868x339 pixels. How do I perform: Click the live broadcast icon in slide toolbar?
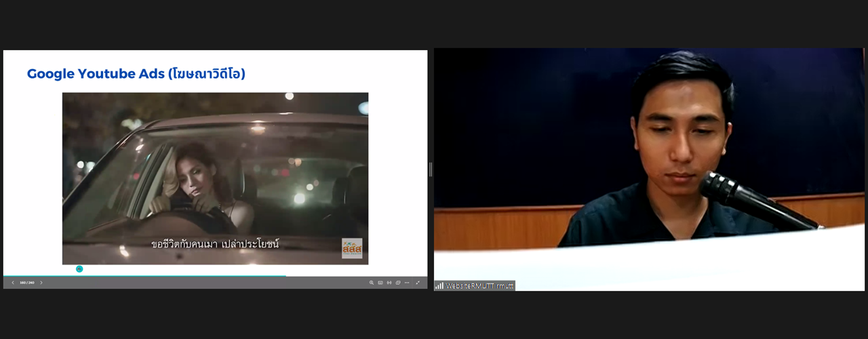tap(389, 283)
